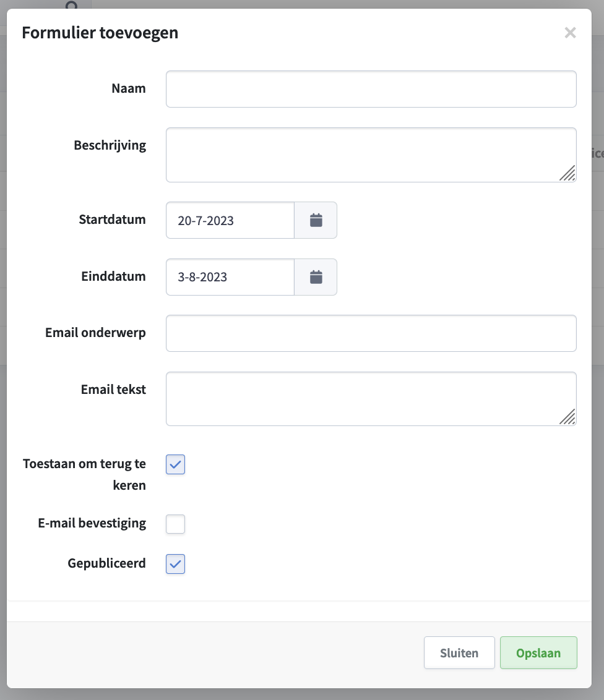The height and width of the screenshot is (700, 604).
Task: Click the Opslaan button
Action: point(538,652)
